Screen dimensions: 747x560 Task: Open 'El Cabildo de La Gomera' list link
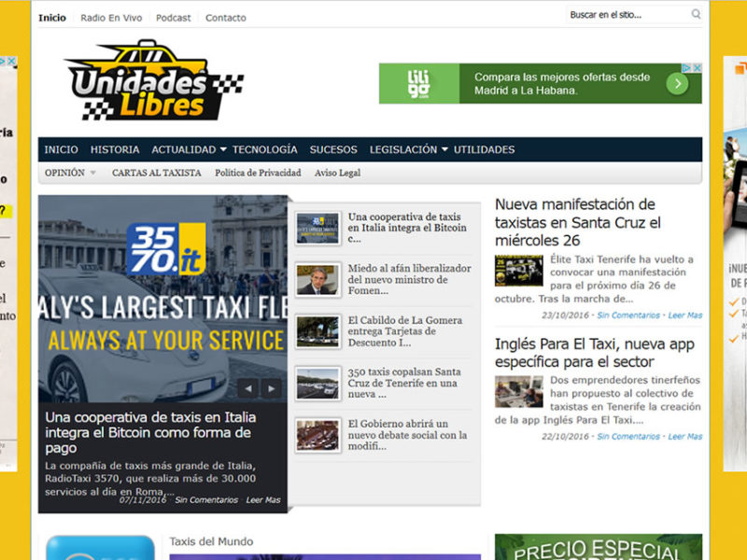pos(405,331)
